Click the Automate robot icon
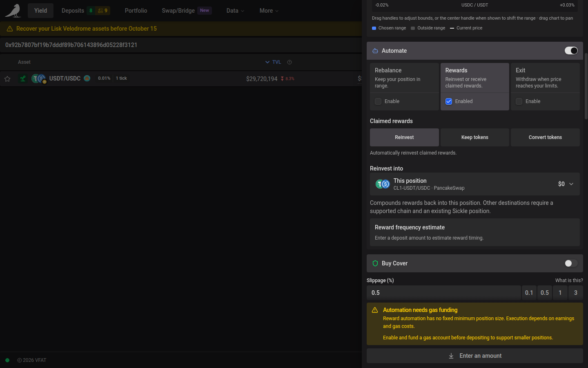 pyautogui.click(x=375, y=51)
